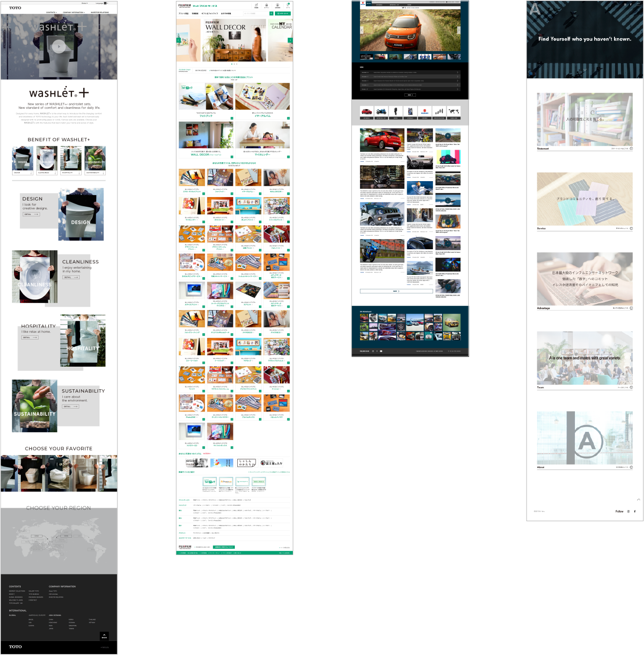This screenshot has height=655, width=644.
Task: Click the Fujifilm shopping cart icon
Action: [x=288, y=6]
